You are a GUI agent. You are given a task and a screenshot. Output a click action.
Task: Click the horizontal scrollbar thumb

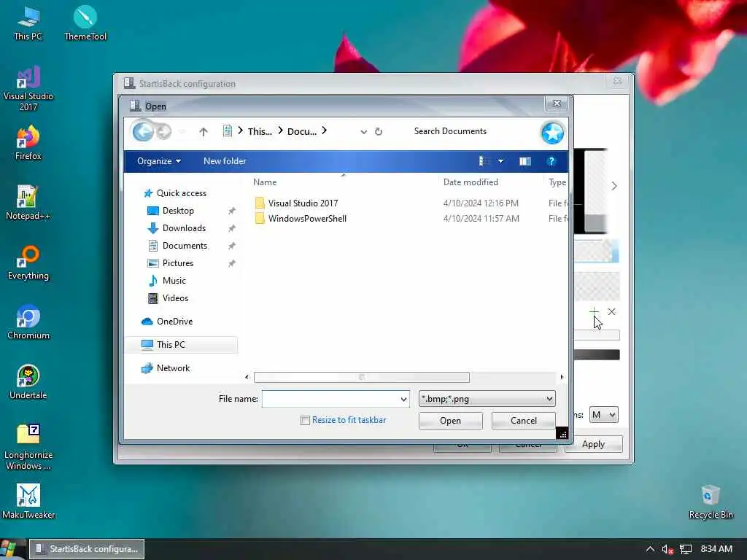[x=362, y=377]
